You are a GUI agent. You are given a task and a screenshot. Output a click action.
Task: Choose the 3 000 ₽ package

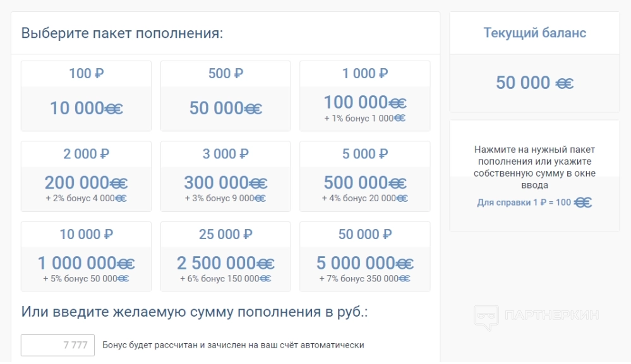pos(225,176)
